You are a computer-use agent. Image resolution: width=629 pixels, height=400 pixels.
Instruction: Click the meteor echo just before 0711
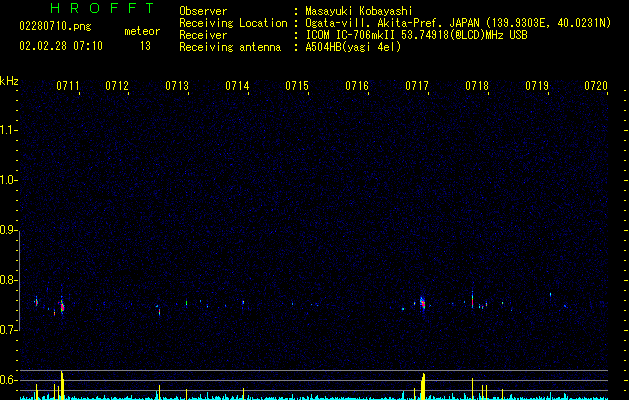62,306
